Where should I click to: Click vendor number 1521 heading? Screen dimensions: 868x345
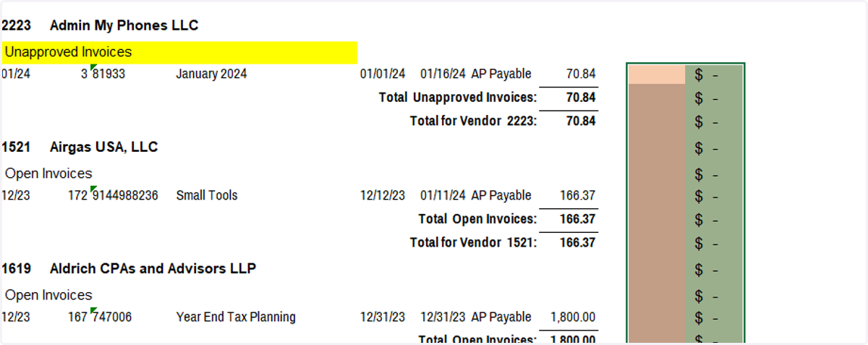tap(16, 148)
